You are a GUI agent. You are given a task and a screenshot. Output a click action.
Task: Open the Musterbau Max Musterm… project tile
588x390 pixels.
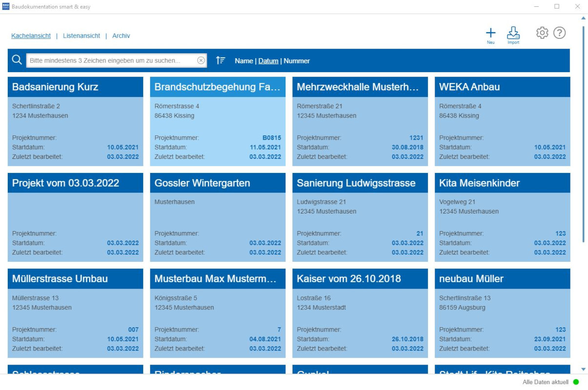(x=218, y=313)
